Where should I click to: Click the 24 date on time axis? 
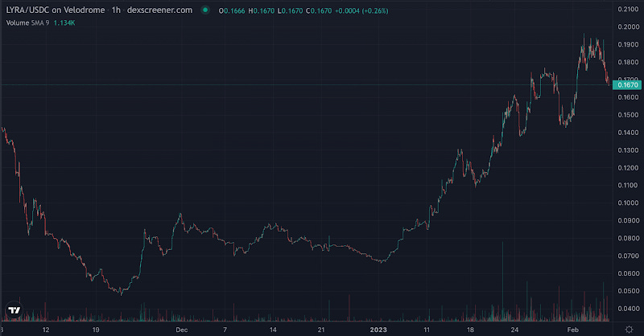pyautogui.click(x=514, y=329)
